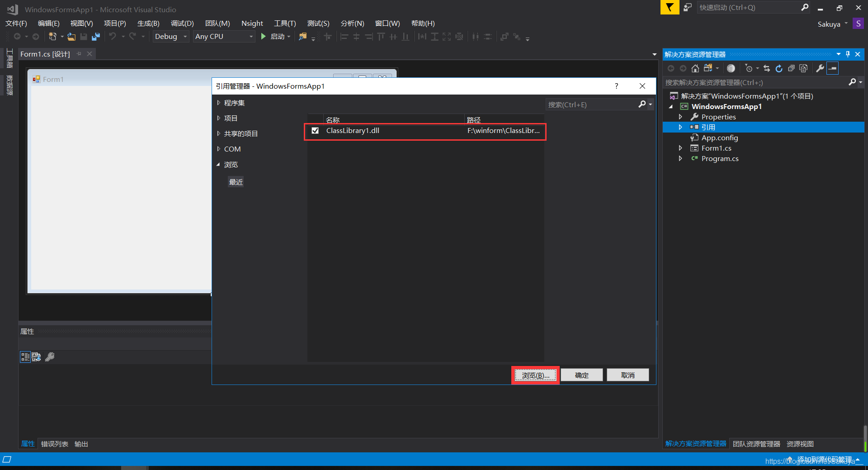Click the Solution Explorer search field
Image resolution: width=868 pixels, height=470 pixels.
[x=755, y=82]
